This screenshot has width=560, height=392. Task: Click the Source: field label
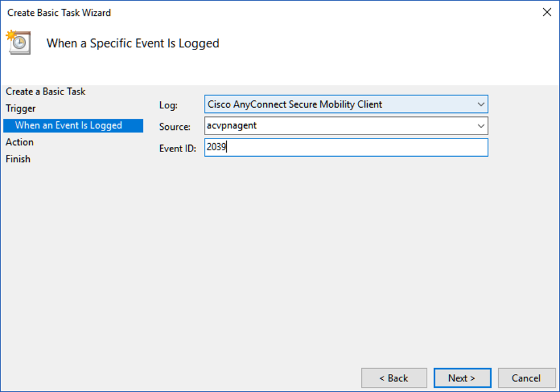click(x=174, y=126)
